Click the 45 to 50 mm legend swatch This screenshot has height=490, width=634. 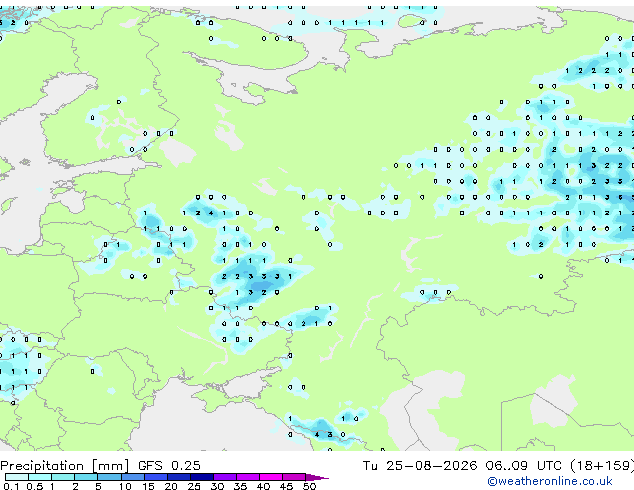tap(294, 477)
